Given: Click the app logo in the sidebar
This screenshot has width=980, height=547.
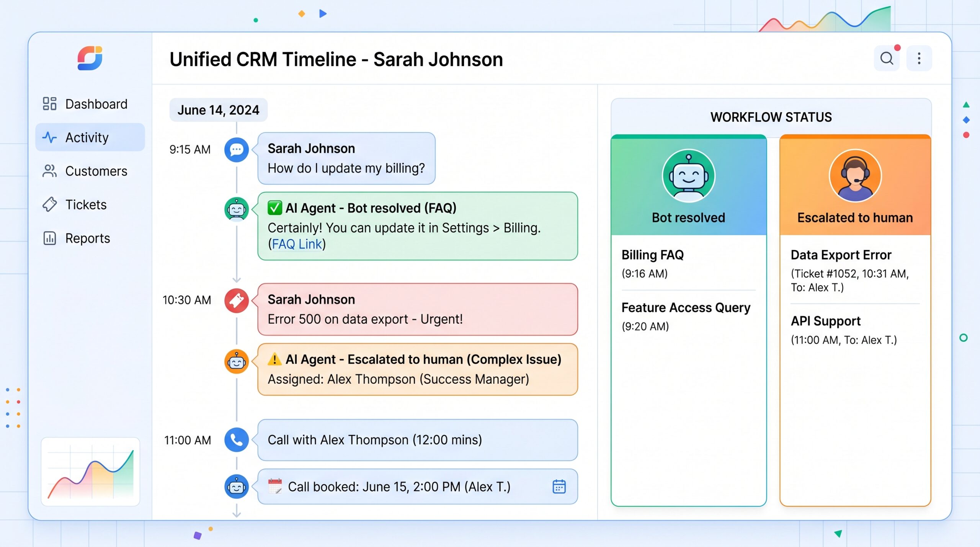Looking at the screenshot, I should click(x=90, y=58).
